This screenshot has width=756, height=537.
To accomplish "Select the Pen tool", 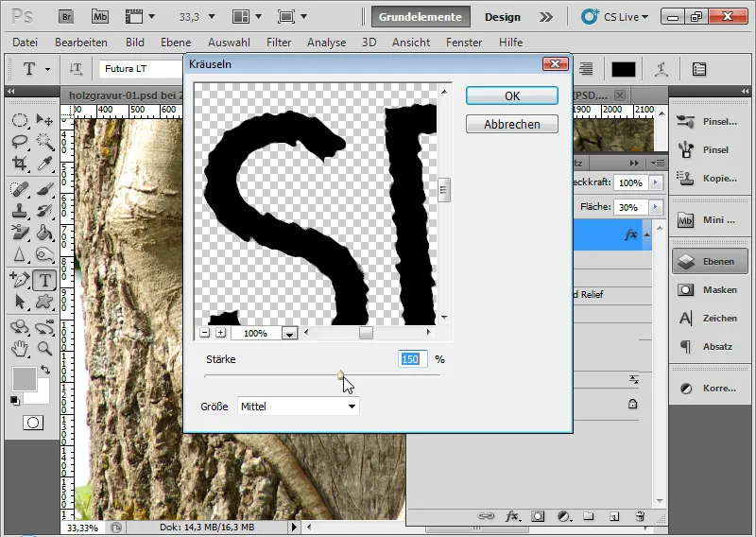I will tap(19, 280).
